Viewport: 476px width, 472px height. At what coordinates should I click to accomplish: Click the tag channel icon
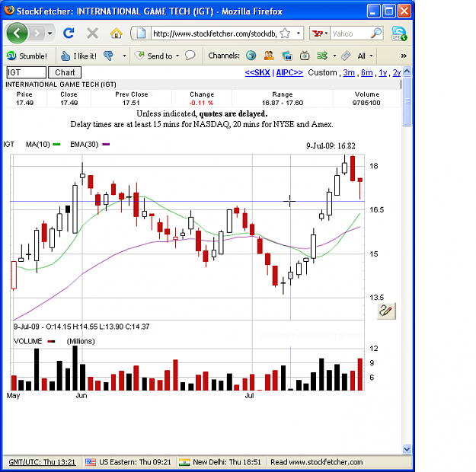point(346,56)
